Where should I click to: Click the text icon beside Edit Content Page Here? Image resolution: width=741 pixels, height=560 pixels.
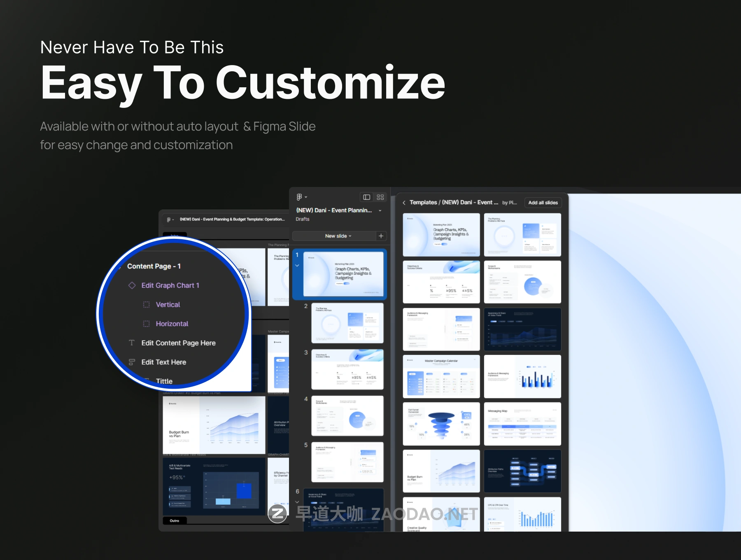pyautogui.click(x=132, y=343)
